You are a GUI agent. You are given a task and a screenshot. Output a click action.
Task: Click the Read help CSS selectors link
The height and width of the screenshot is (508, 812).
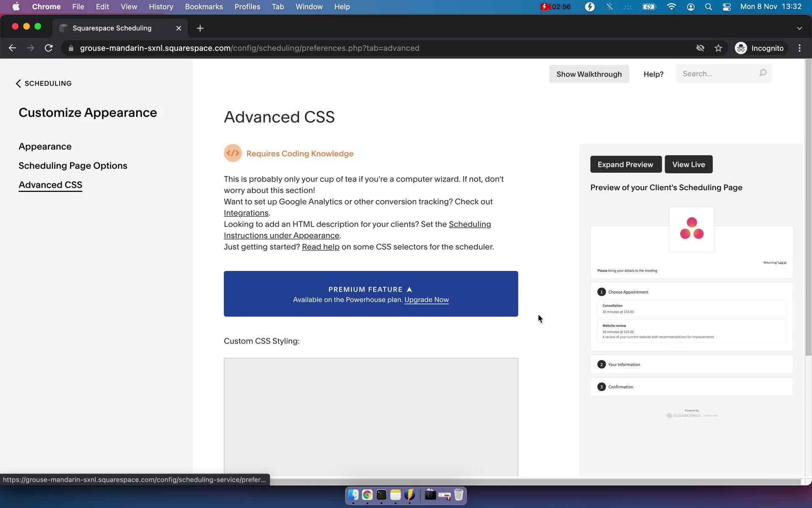[320, 246]
